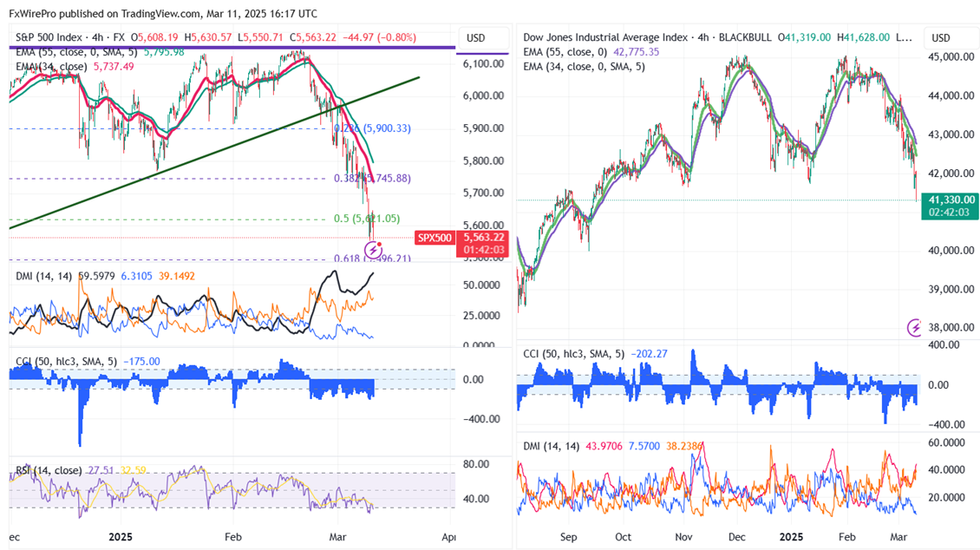Click 6,100.00 on S&P price axis
The image size is (980, 550).
click(483, 63)
